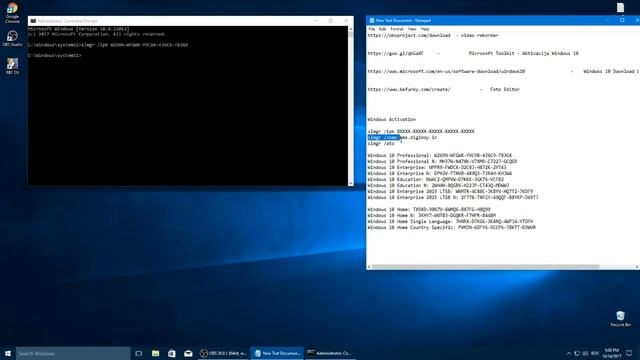This screenshot has width=640, height=360.
Task: Open Mail app from taskbar
Action: tap(188, 353)
